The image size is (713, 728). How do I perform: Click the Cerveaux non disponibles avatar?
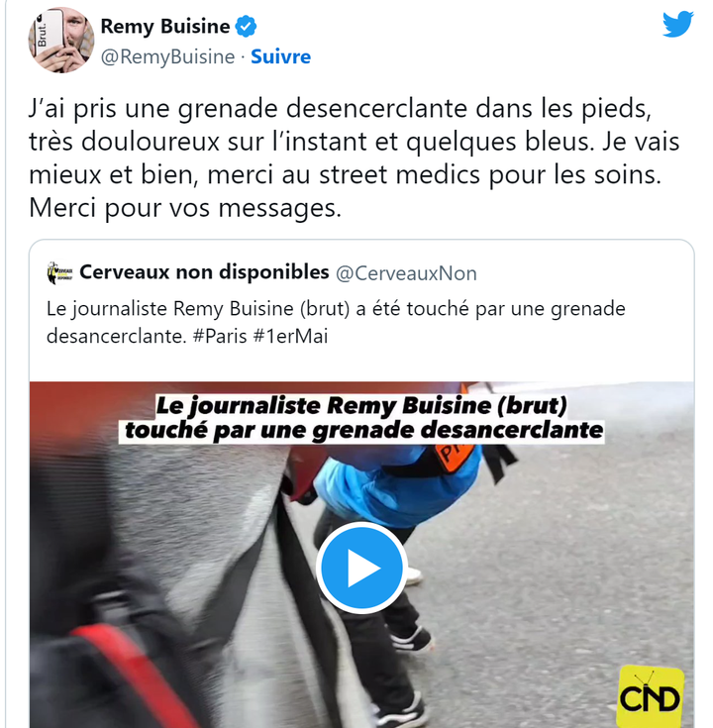[x=59, y=272]
